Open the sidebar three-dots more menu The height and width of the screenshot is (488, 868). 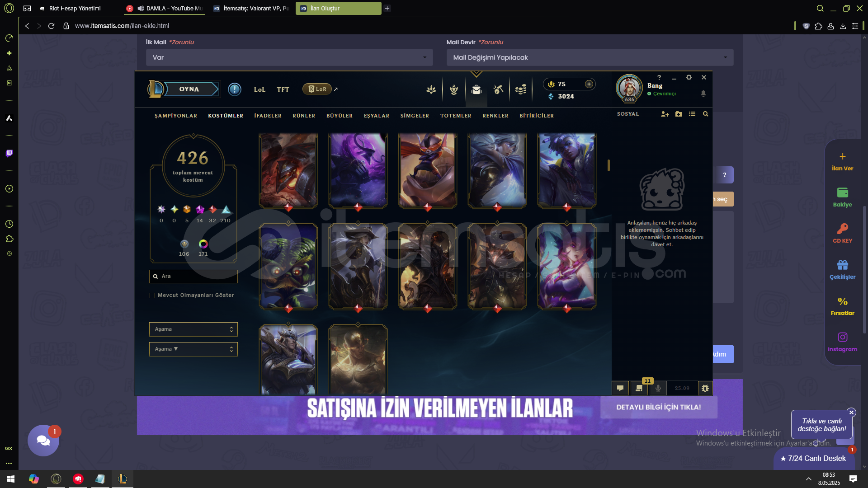(x=9, y=463)
